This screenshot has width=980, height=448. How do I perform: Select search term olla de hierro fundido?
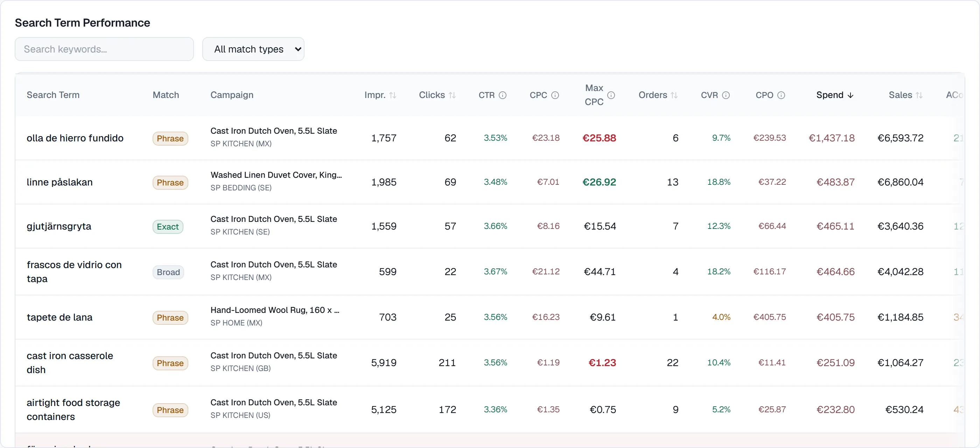tap(75, 138)
